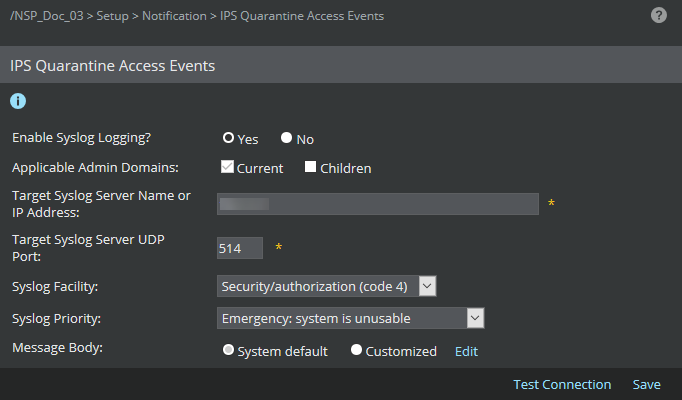
Task: Click the Edit message body link
Action: 466,351
